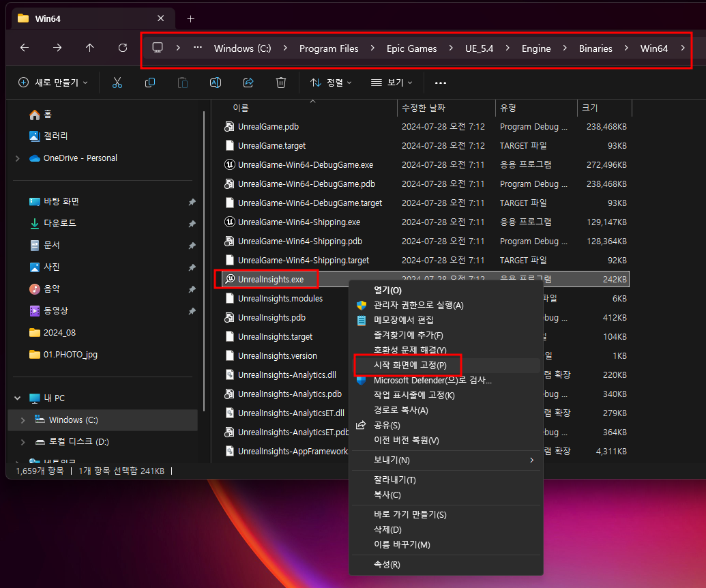Open 바탕 화면 quick access folder
This screenshot has height=588, width=706.
click(x=54, y=201)
